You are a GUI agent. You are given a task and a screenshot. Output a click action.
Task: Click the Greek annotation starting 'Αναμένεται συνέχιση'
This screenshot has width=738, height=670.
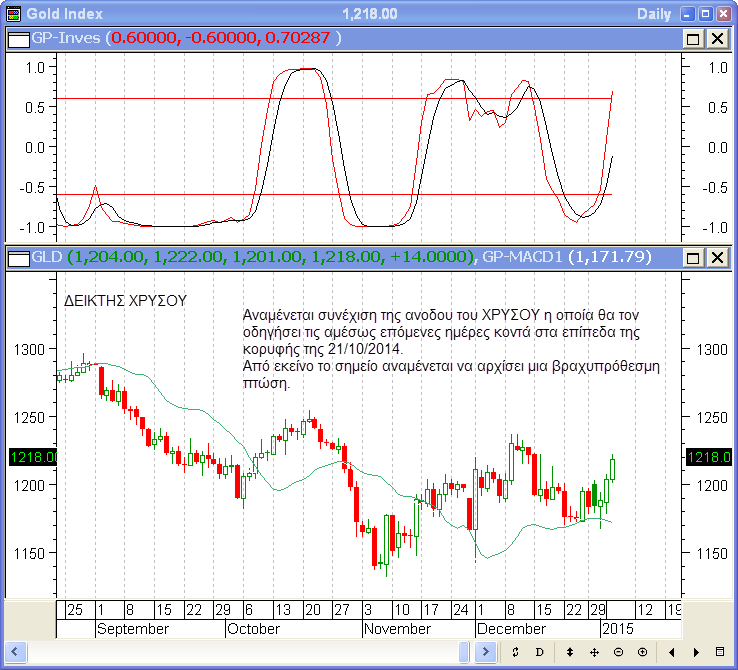tap(451, 349)
